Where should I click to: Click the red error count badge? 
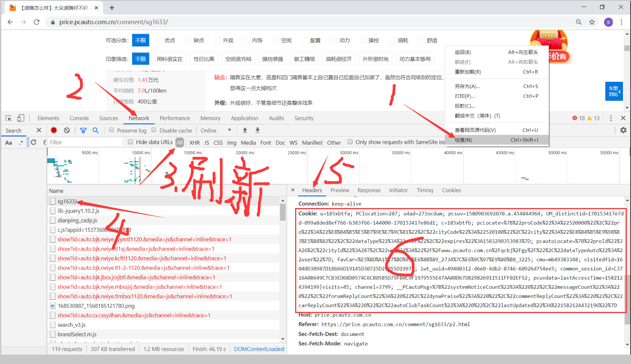point(578,118)
